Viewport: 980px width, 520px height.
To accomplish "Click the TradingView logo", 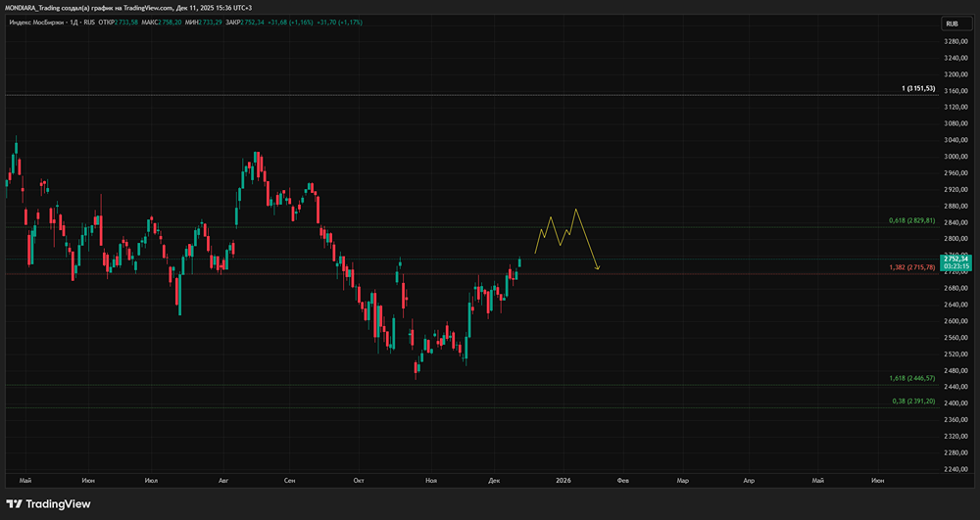I will 48,503.
